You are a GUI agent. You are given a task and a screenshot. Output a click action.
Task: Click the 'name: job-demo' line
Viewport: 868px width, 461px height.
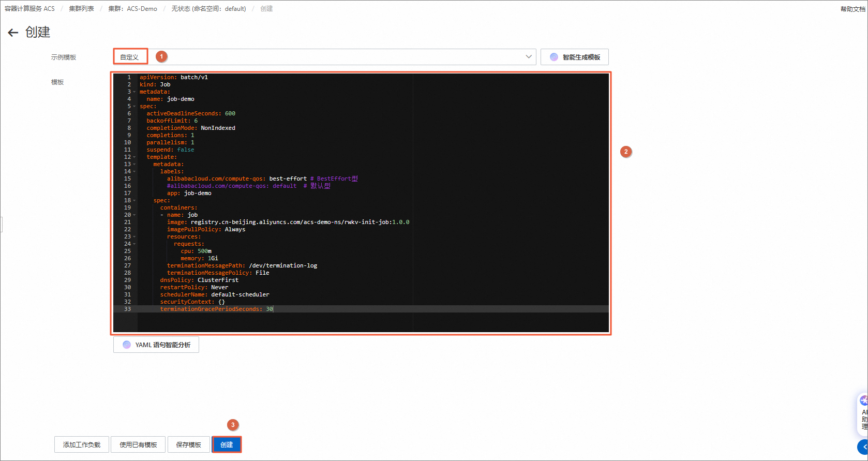pos(170,99)
